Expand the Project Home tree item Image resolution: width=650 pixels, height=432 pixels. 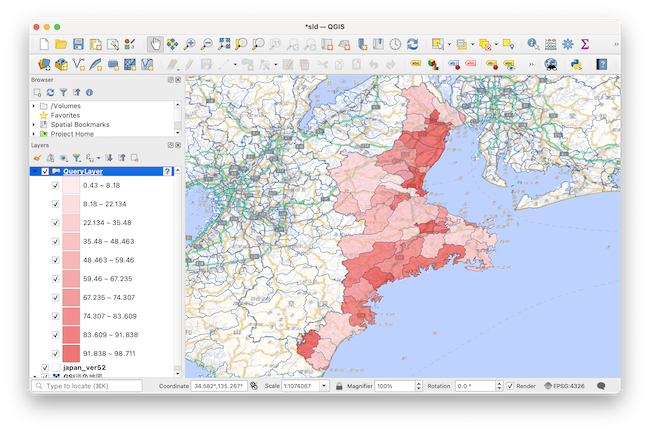pos(34,134)
